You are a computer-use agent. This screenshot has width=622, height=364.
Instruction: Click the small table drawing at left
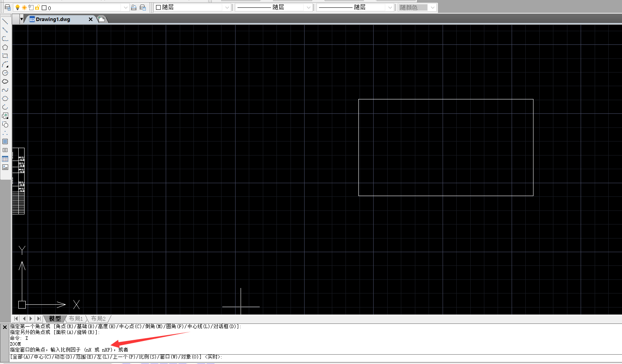[18, 181]
